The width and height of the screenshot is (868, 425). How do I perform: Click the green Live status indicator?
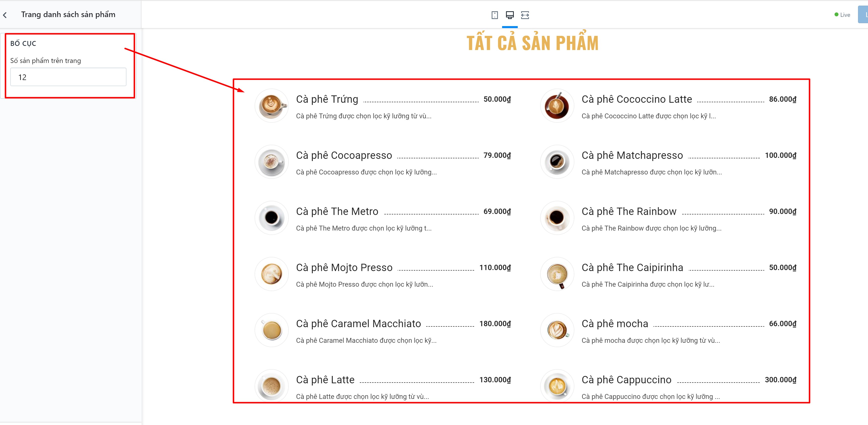[x=842, y=15]
